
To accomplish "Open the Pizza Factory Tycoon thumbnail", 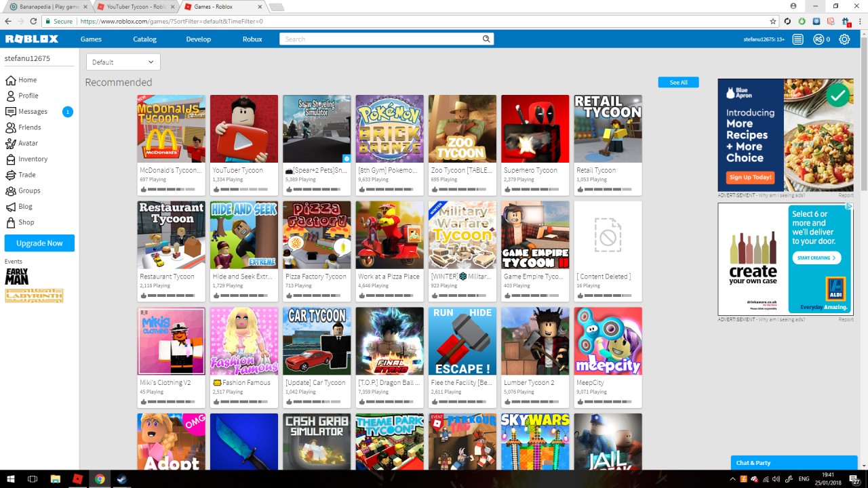I will point(317,235).
